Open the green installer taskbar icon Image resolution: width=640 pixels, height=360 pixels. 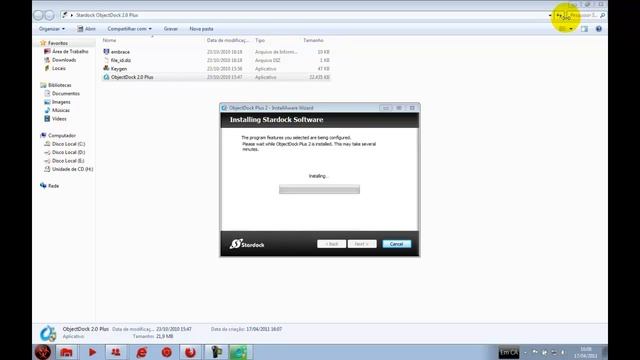point(239,352)
